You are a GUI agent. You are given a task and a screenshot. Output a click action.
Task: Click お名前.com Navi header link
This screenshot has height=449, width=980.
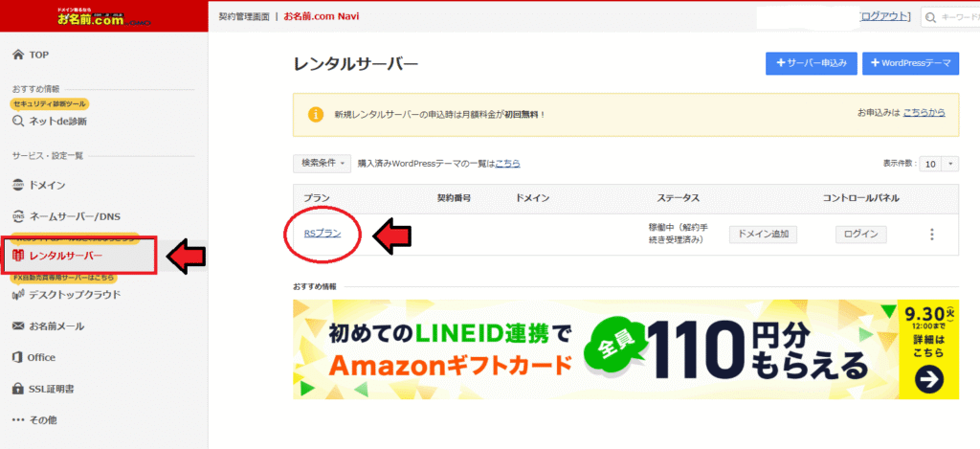[322, 16]
